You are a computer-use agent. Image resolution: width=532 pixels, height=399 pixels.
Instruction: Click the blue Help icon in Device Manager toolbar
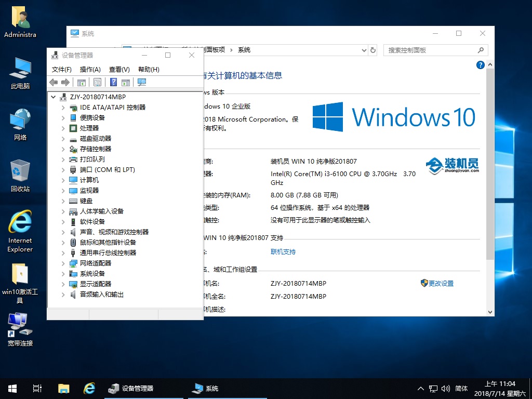[x=113, y=83]
